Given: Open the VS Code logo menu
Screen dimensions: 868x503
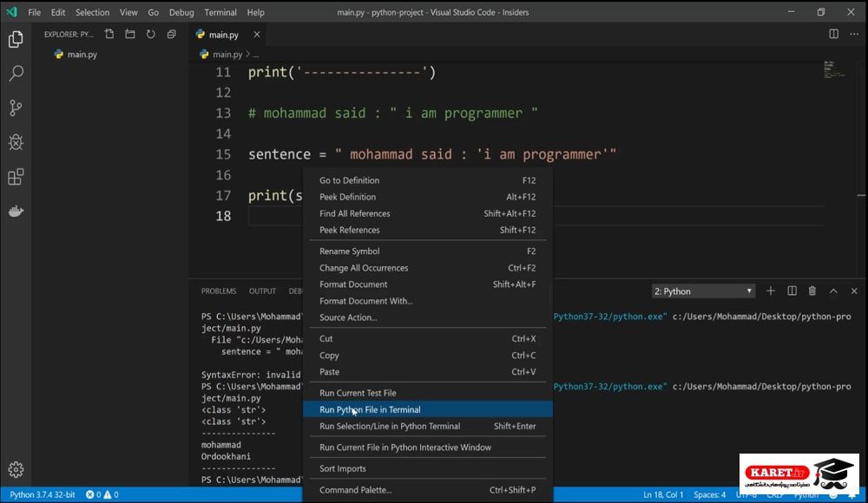Looking at the screenshot, I should pyautogui.click(x=11, y=11).
